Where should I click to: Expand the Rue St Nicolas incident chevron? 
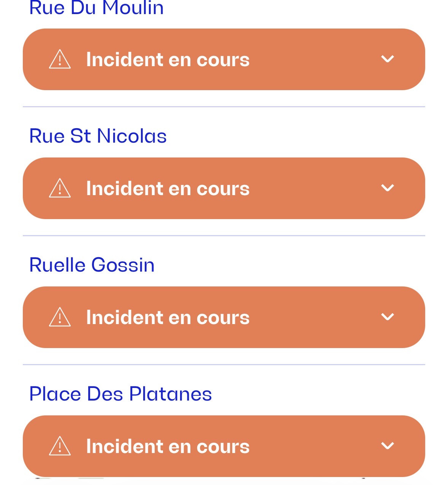click(x=387, y=188)
